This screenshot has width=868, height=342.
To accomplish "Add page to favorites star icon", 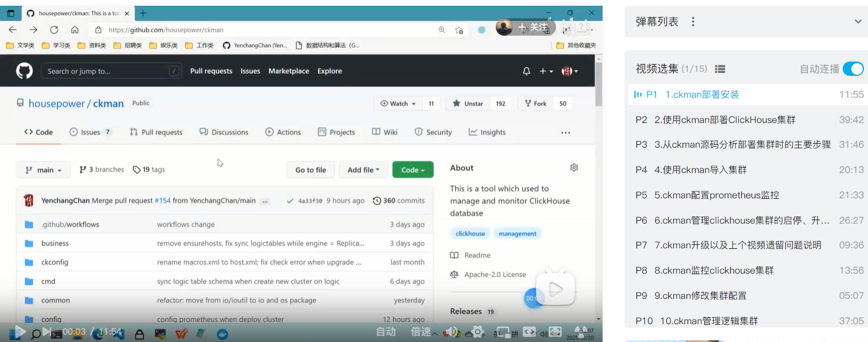I will pyautogui.click(x=459, y=30).
